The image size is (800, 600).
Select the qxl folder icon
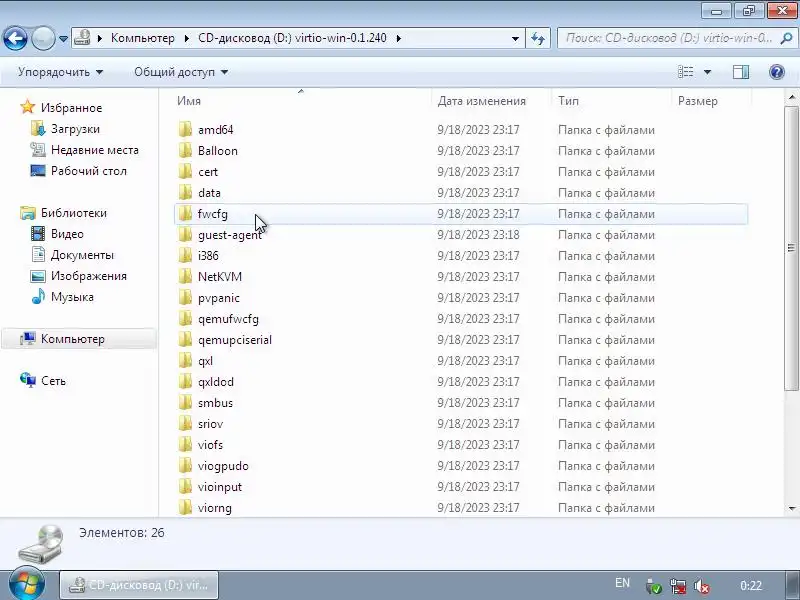(x=186, y=360)
